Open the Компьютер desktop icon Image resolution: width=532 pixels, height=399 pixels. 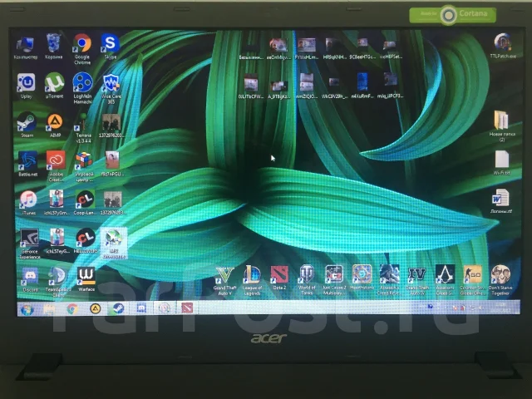[26, 48]
